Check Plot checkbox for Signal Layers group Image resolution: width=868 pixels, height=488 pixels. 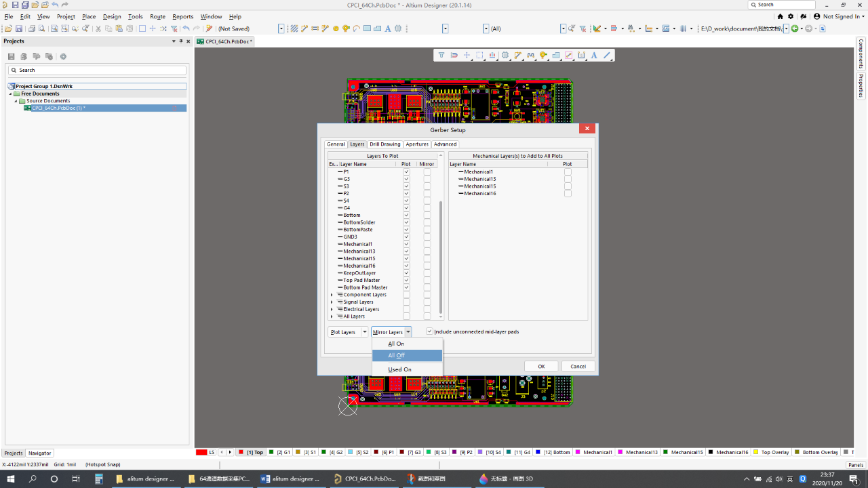(x=406, y=302)
